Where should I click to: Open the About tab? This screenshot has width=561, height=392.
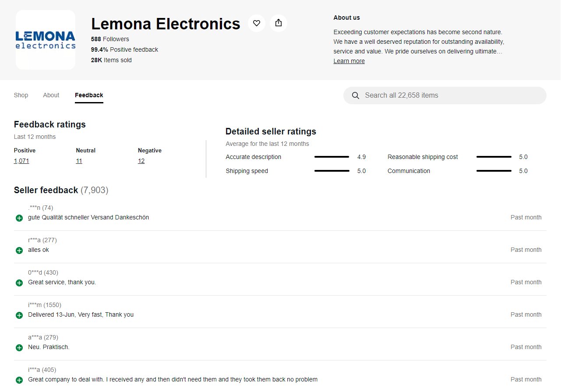(51, 95)
